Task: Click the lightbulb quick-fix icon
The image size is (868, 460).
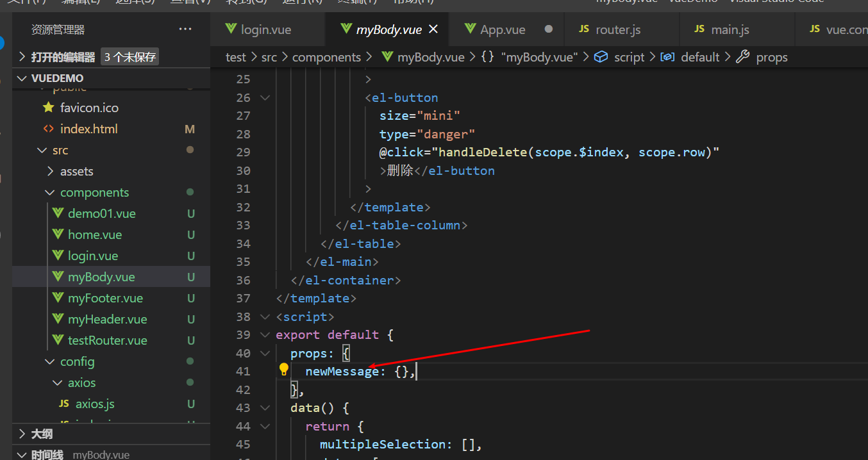Action: coord(284,370)
